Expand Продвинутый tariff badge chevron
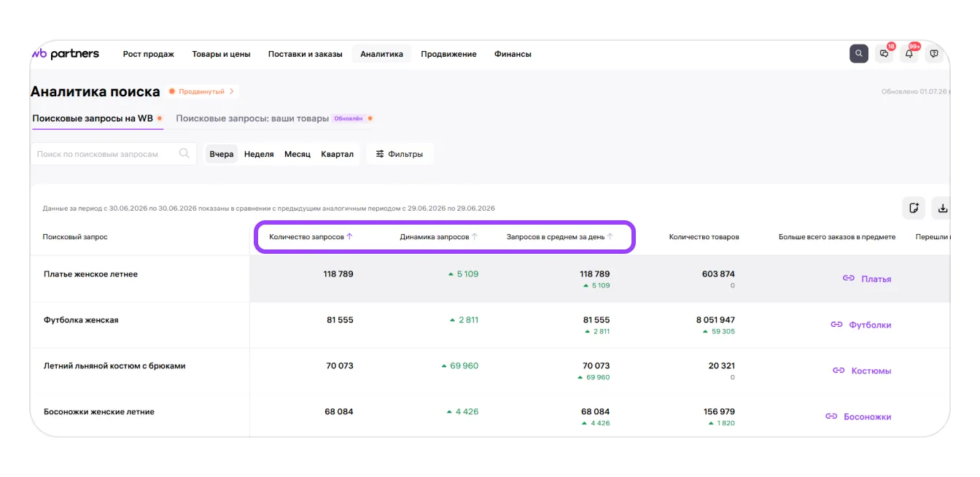Viewport: 980px width, 477px height. pyautogui.click(x=232, y=92)
